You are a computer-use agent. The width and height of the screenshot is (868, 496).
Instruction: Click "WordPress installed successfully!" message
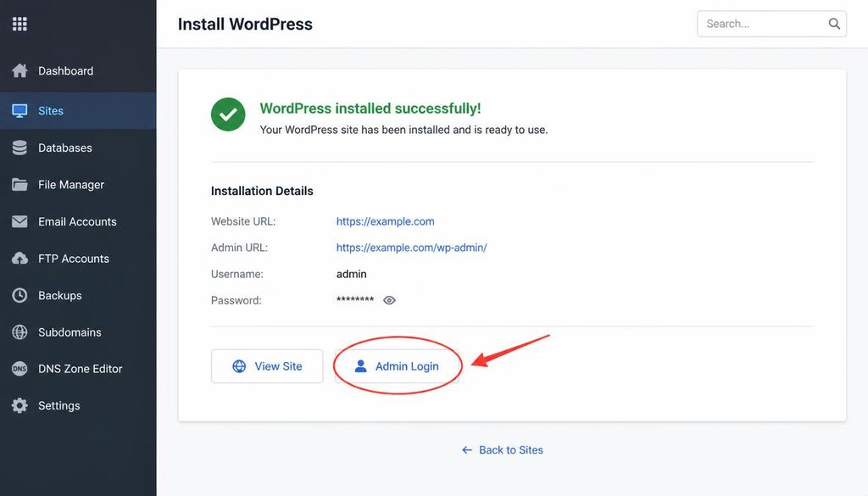tap(370, 109)
